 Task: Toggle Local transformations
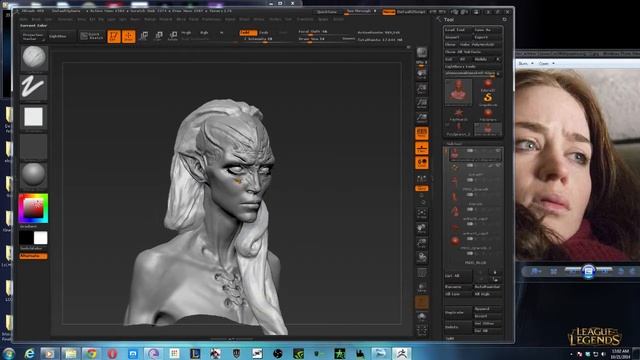(x=422, y=162)
